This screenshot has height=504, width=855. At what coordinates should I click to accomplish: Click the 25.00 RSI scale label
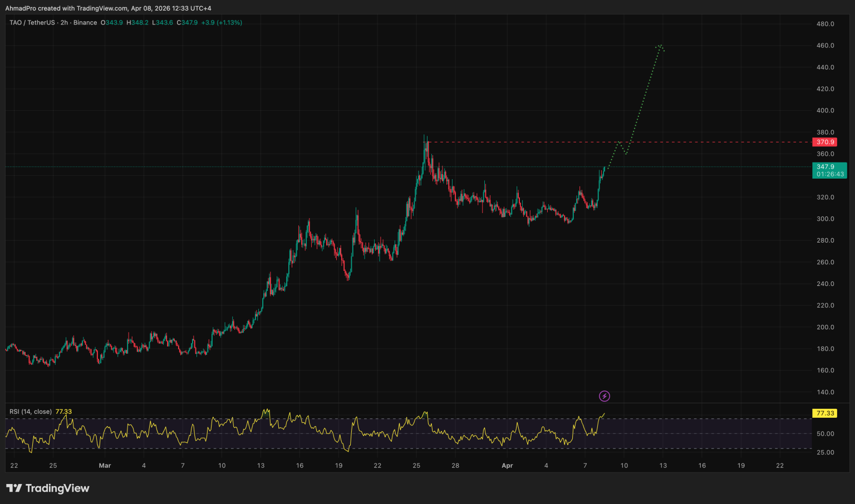pos(825,452)
